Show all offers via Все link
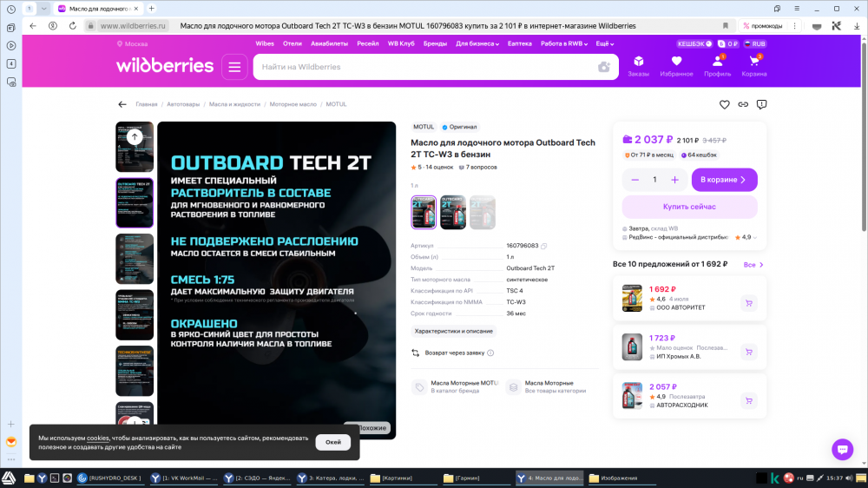 [x=753, y=265]
